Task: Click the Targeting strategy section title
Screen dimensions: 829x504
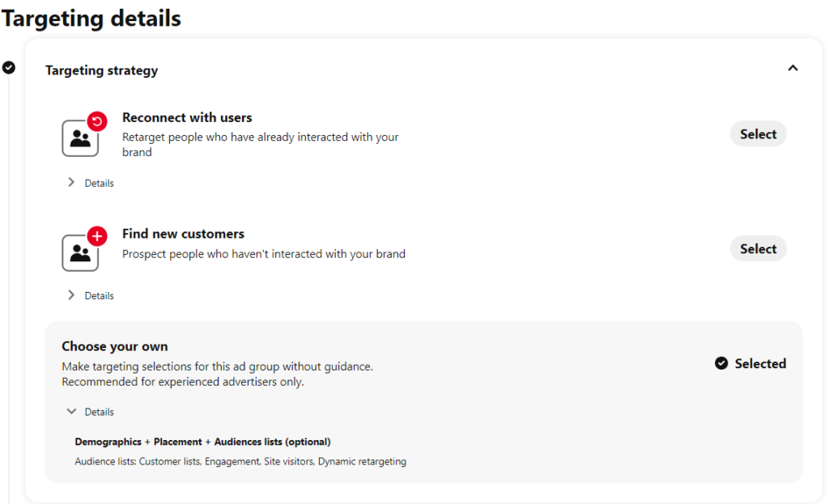Action: coord(101,70)
